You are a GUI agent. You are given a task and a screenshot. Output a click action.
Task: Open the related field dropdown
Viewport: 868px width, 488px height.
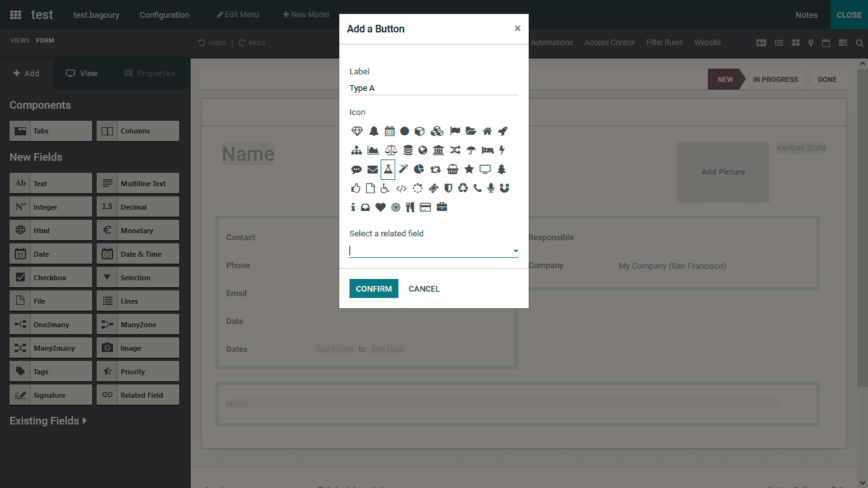[516, 250]
